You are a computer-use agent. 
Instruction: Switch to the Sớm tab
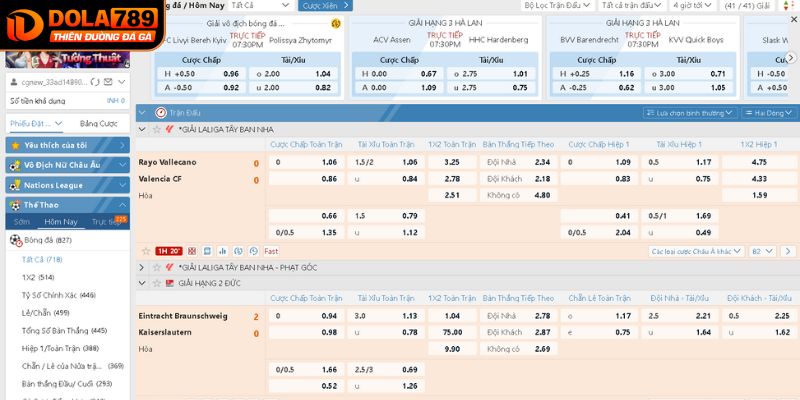point(21,222)
